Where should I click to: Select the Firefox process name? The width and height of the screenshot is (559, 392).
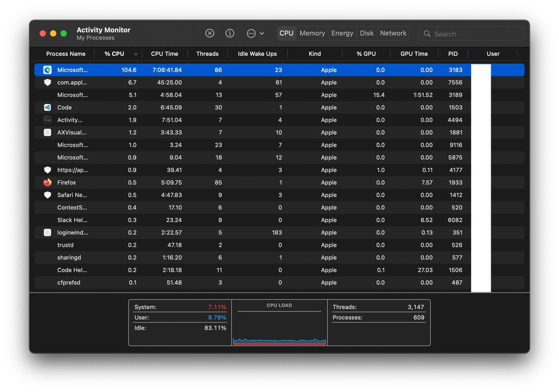67,182
